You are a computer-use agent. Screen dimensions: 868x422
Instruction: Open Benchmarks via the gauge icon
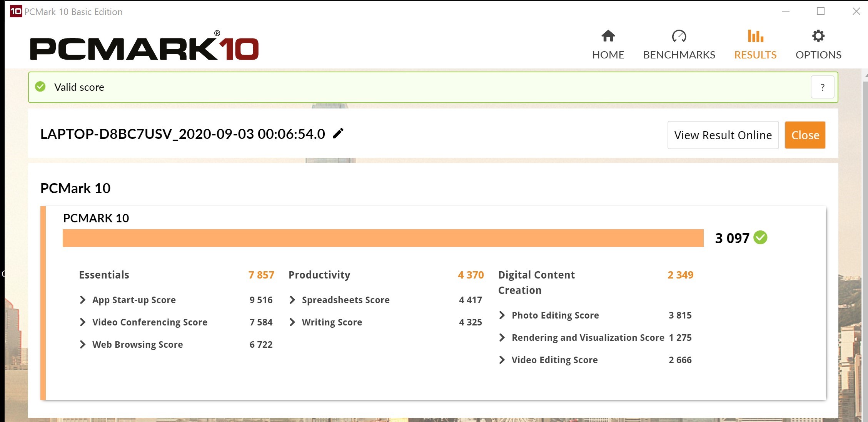coord(679,36)
